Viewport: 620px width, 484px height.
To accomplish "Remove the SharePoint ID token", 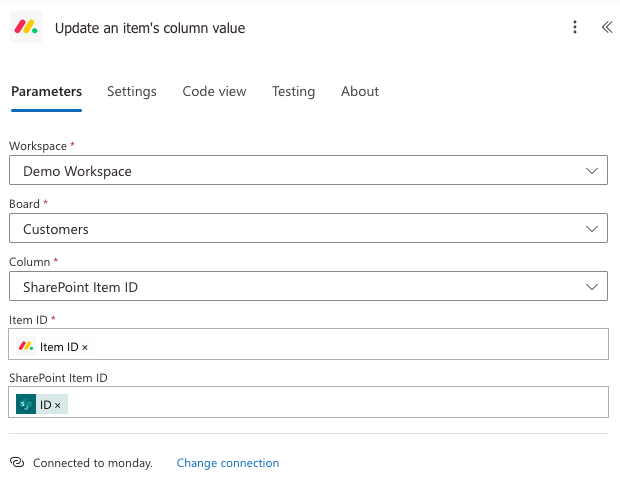I will pyautogui.click(x=58, y=405).
